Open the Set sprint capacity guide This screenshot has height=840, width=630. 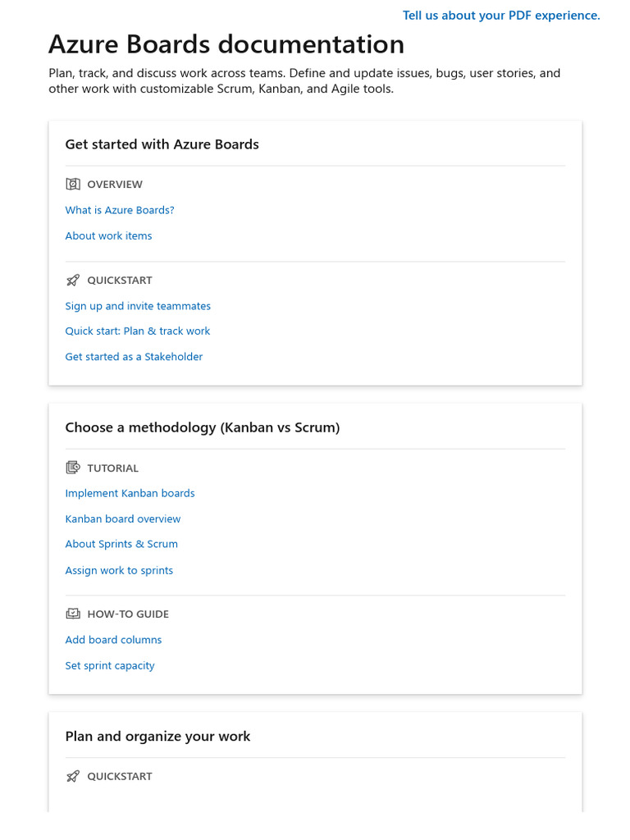coord(110,666)
